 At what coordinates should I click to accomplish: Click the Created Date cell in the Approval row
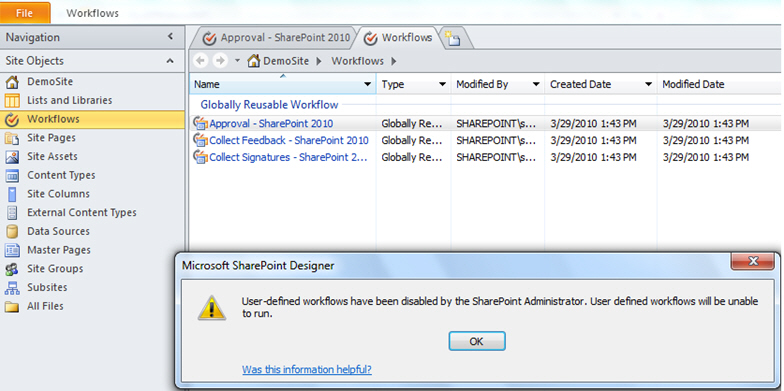[593, 124]
